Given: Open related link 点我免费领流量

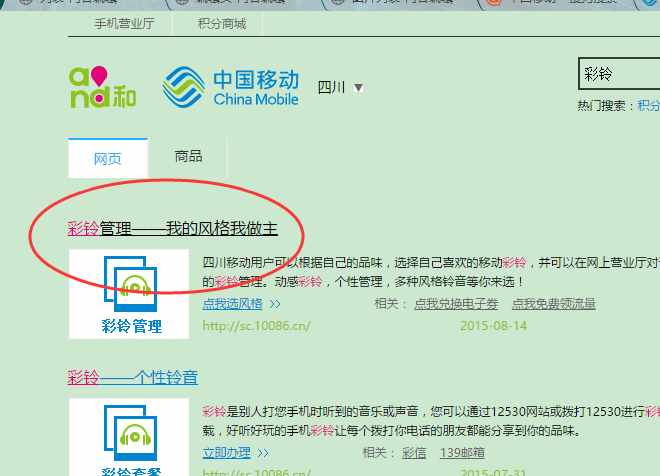Looking at the screenshot, I should [554, 304].
